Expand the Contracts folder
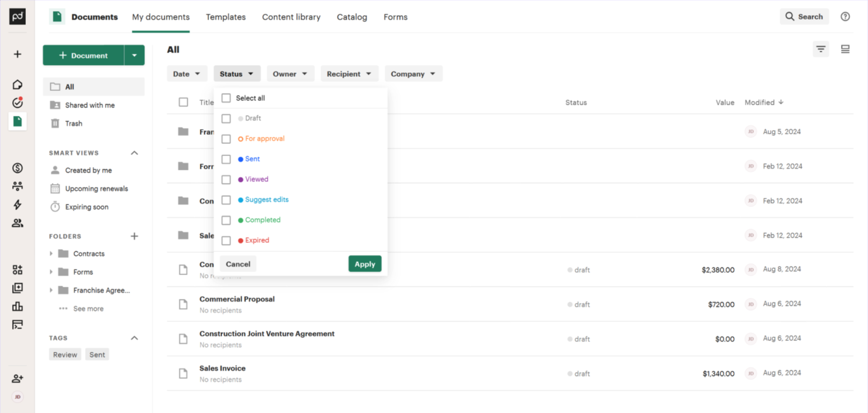 pyautogui.click(x=50, y=253)
